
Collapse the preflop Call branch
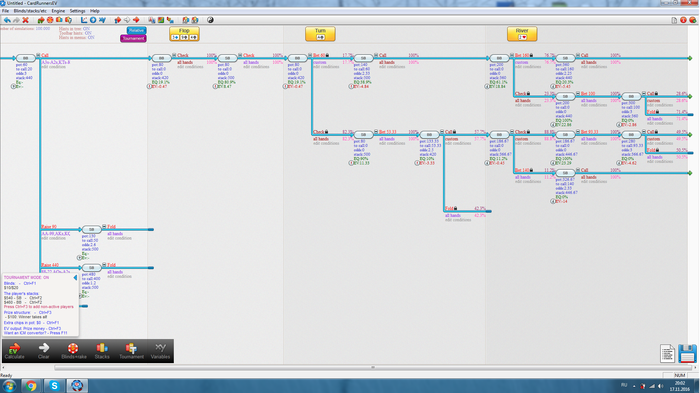pyautogui.click(x=38, y=55)
